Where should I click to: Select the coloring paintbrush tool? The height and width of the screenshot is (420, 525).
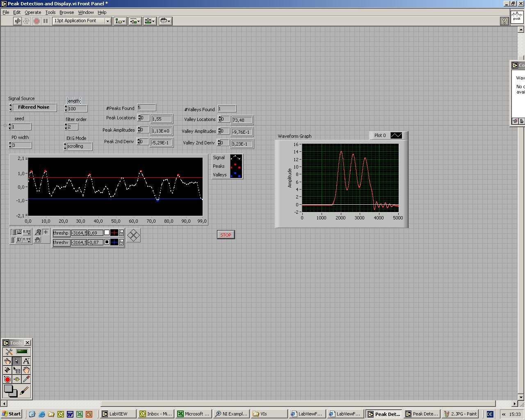pyautogui.click(x=25, y=390)
